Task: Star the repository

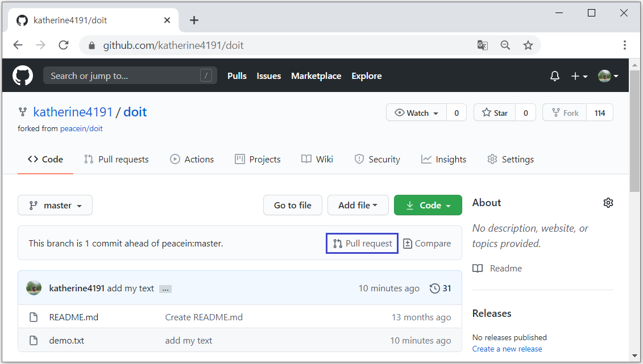Action: coord(495,112)
